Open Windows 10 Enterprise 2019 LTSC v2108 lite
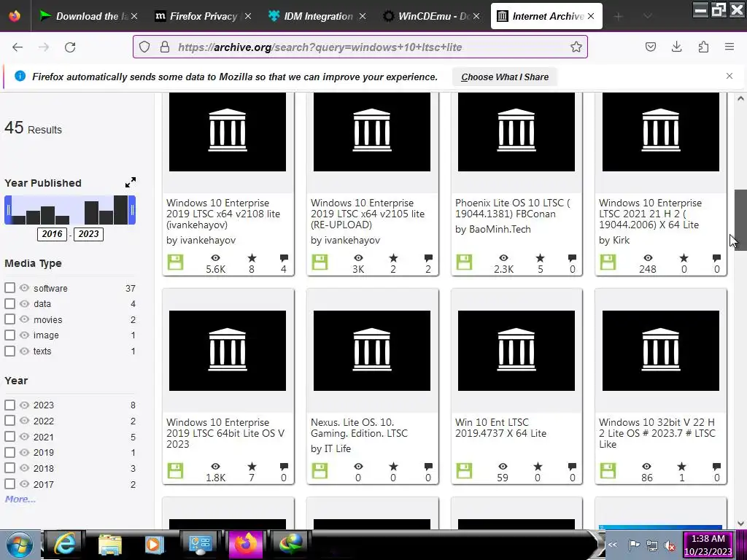The height and width of the screenshot is (560, 747). coord(223,214)
